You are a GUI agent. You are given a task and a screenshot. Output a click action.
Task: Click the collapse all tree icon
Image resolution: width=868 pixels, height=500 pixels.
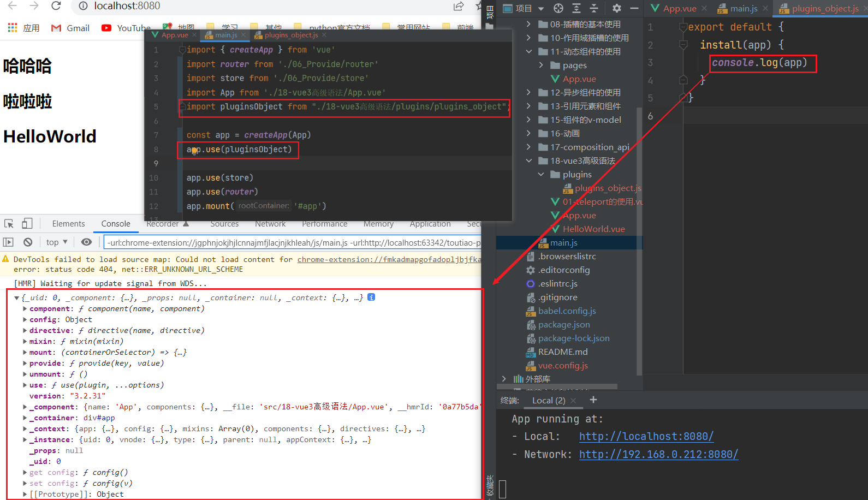pyautogui.click(x=594, y=8)
